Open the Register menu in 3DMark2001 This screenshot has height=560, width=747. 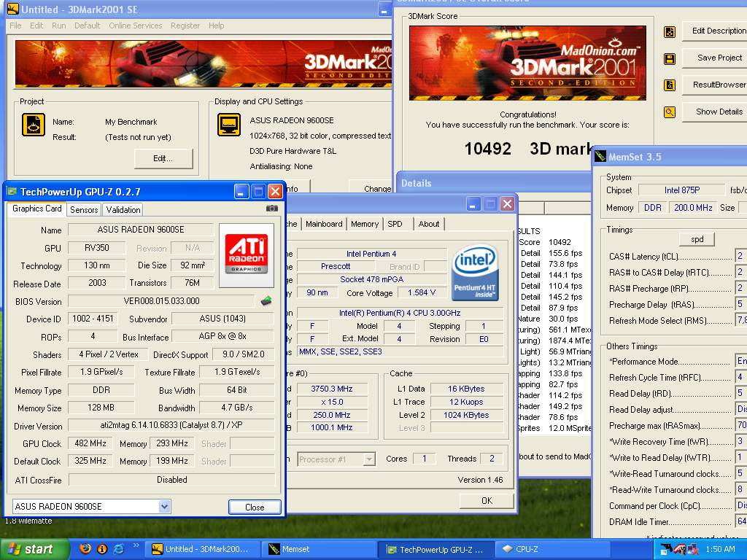click(x=185, y=26)
